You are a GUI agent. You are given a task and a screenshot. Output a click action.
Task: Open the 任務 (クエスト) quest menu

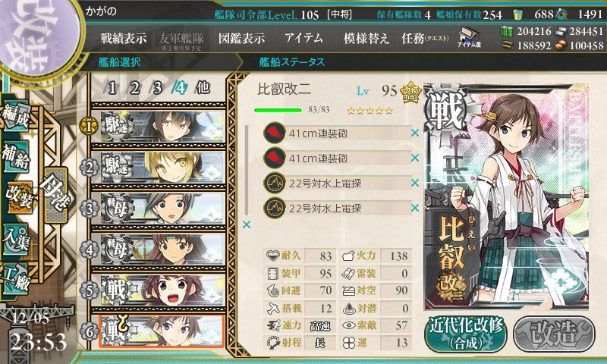[425, 38]
